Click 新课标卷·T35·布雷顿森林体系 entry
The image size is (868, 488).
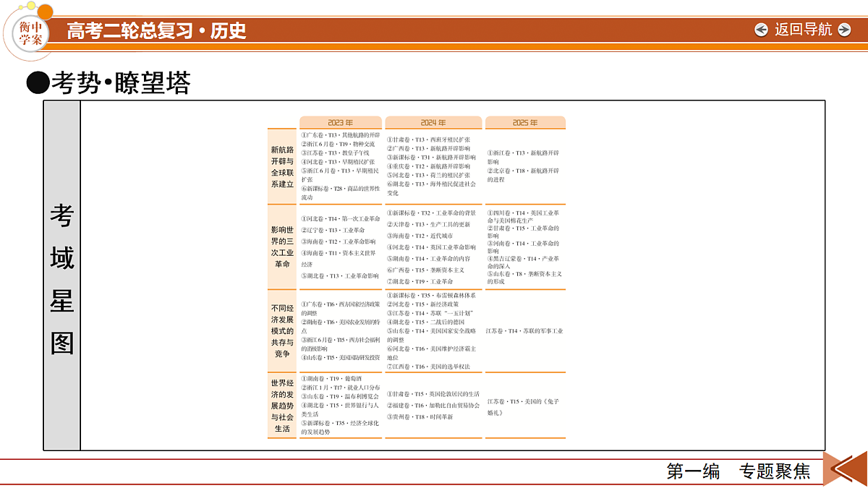click(x=431, y=296)
